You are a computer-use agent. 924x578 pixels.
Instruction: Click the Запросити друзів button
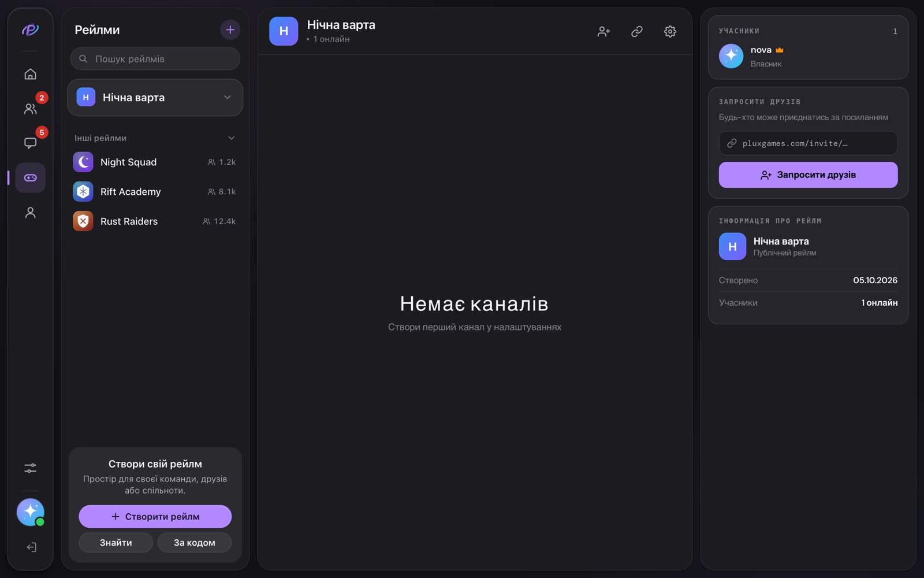coord(808,175)
